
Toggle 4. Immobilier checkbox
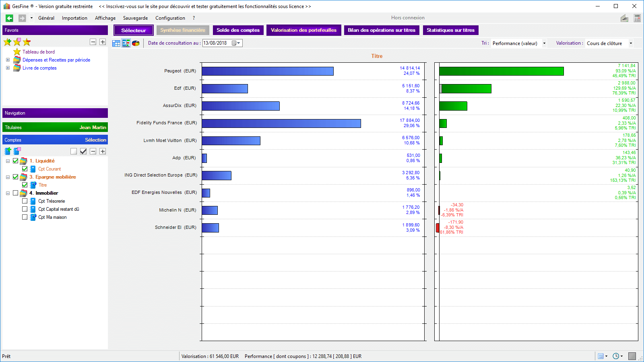(x=16, y=193)
